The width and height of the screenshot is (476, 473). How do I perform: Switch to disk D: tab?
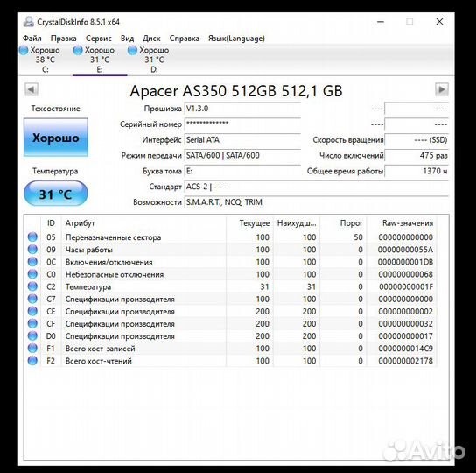[x=154, y=60]
